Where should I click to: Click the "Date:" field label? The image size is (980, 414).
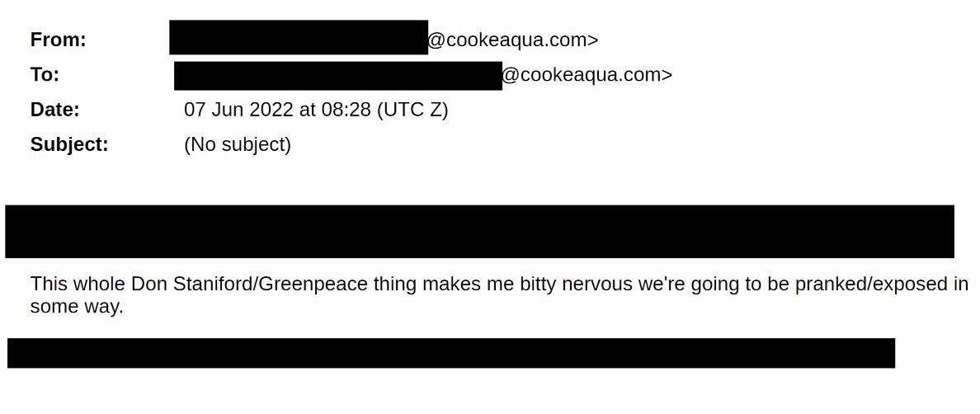coord(54,110)
